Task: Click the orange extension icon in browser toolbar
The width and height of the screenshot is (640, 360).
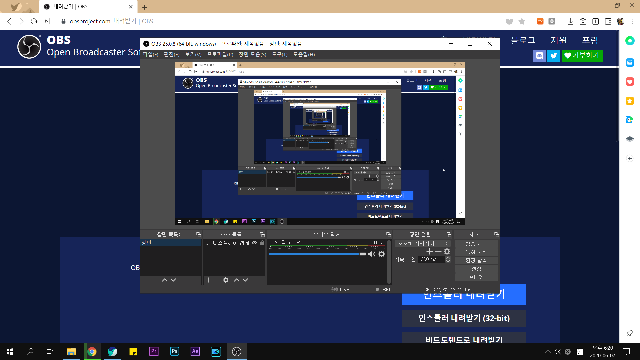Action: pyautogui.click(x=540, y=21)
